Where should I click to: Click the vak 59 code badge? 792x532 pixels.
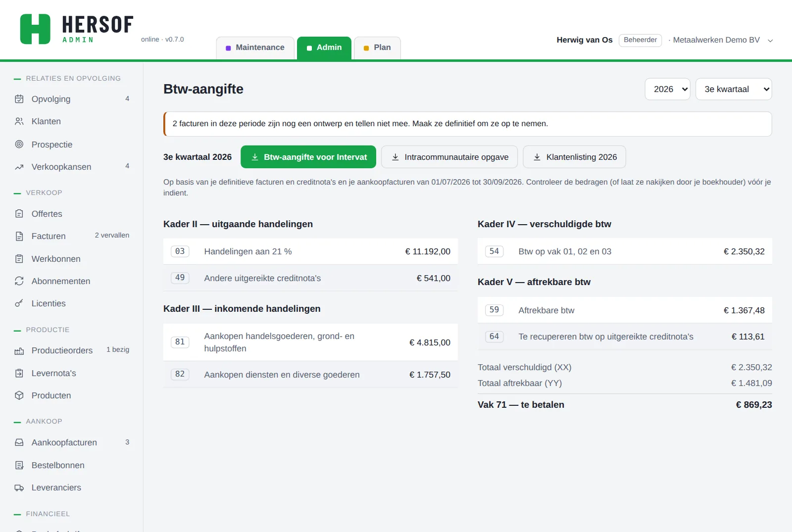click(x=495, y=310)
